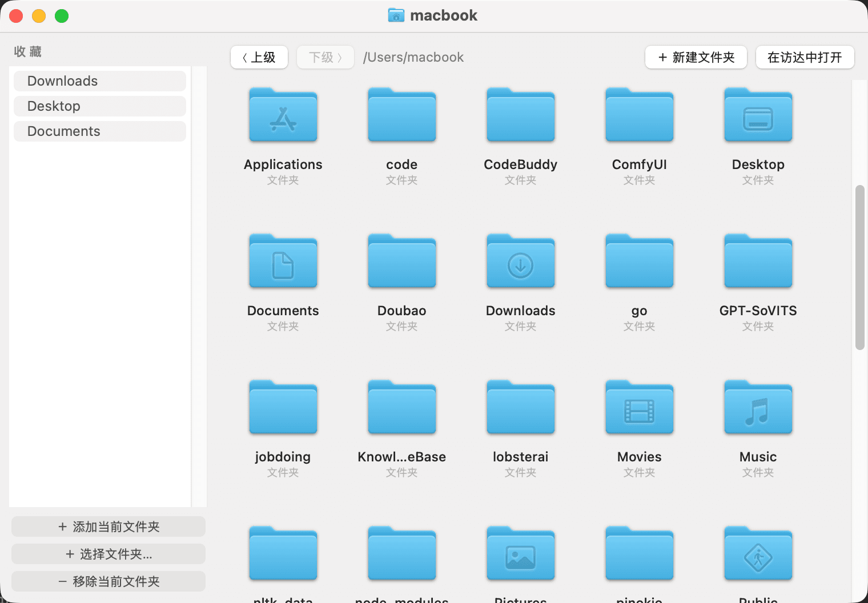Click the folder icon in window title

click(x=396, y=15)
